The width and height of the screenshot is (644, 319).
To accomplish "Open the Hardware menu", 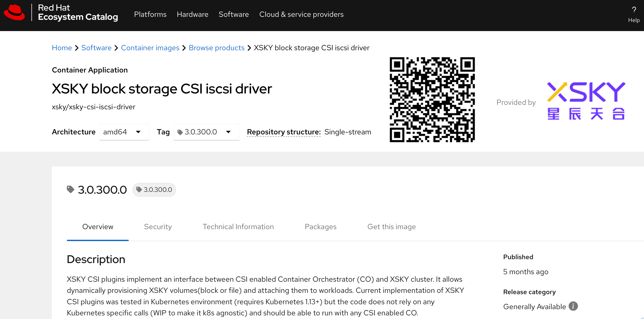I will [192, 15].
